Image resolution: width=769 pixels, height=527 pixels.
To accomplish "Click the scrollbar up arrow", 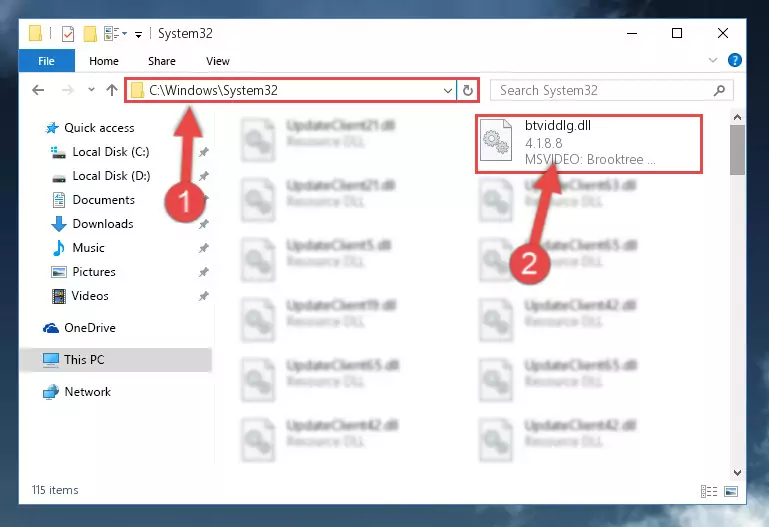I will point(737,118).
